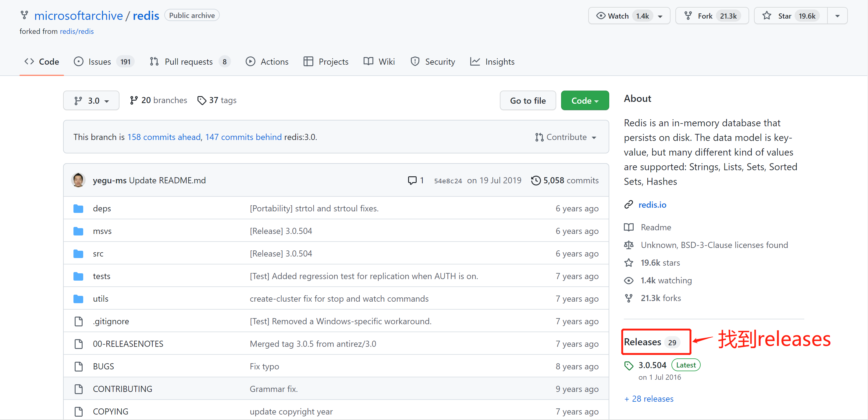
Task: Click the src folder icon
Action: point(78,254)
